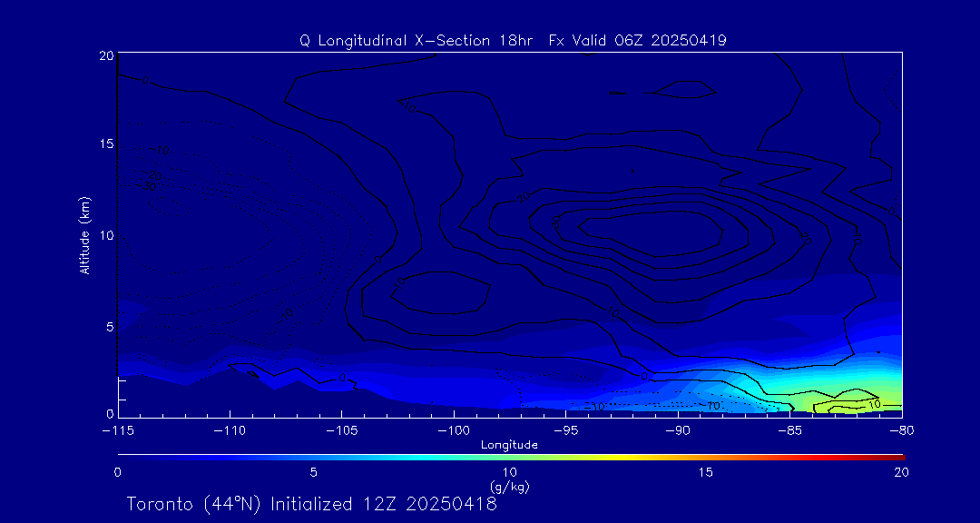Click the dashed contour label "-20"

153,176
